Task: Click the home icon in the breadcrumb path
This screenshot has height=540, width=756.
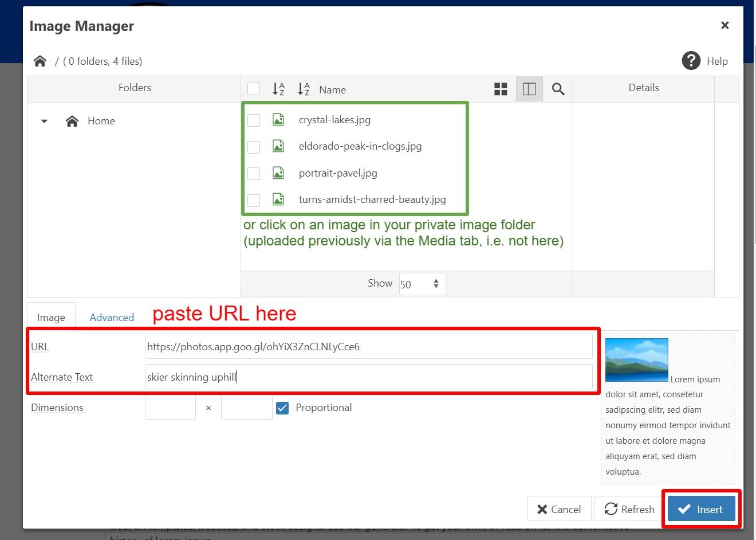Action: point(40,61)
